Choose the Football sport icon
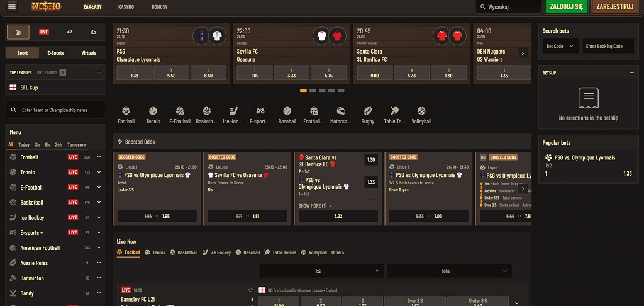Viewport: 644px width, 306px height. tap(126, 111)
